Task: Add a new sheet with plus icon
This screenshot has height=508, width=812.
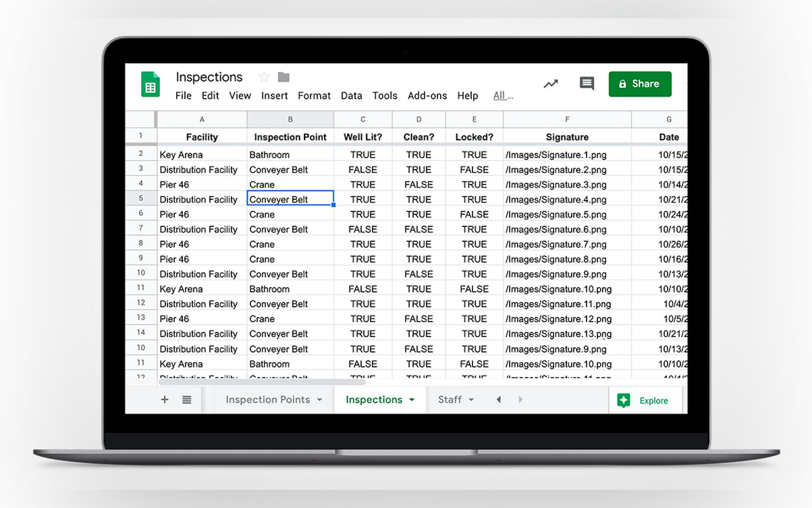Action: (x=165, y=400)
